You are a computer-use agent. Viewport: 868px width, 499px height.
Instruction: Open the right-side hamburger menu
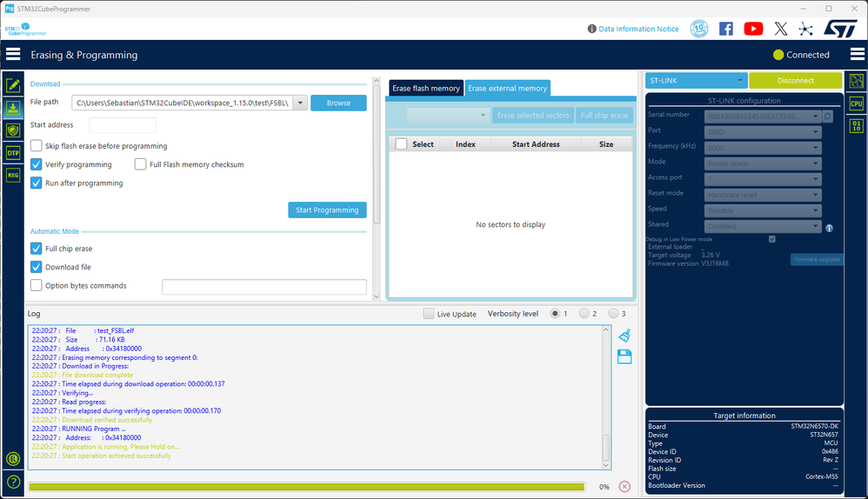click(857, 54)
